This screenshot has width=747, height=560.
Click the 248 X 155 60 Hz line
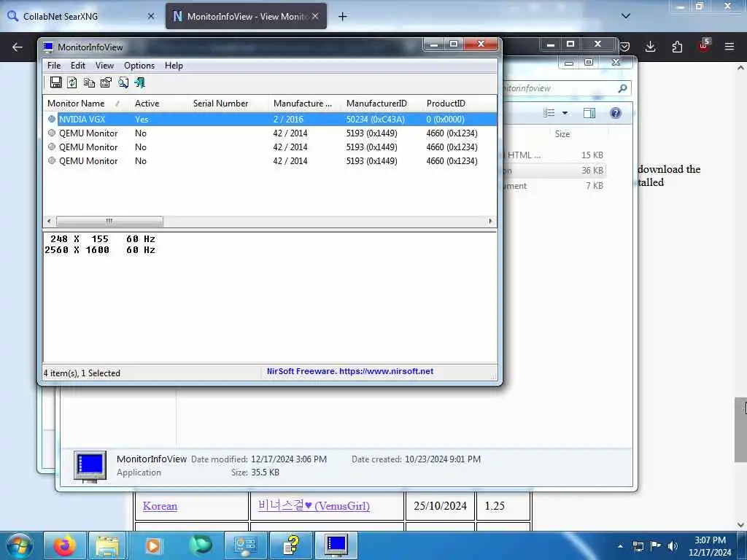point(102,239)
